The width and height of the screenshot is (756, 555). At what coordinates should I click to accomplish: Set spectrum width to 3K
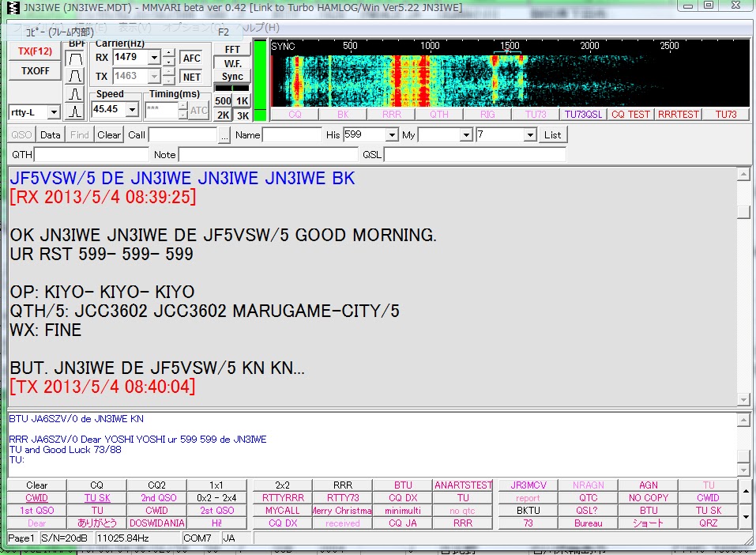242,115
